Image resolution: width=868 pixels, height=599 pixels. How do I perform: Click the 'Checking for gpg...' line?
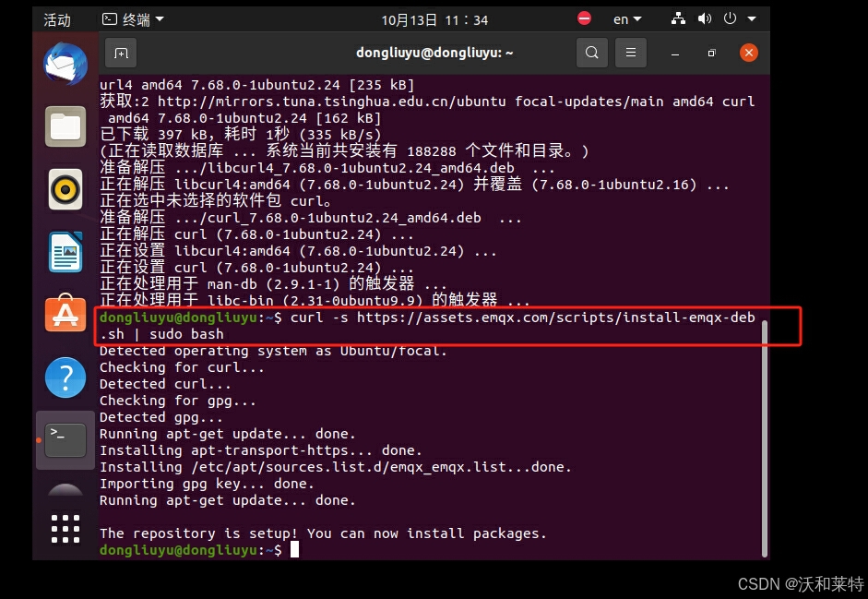(x=178, y=401)
